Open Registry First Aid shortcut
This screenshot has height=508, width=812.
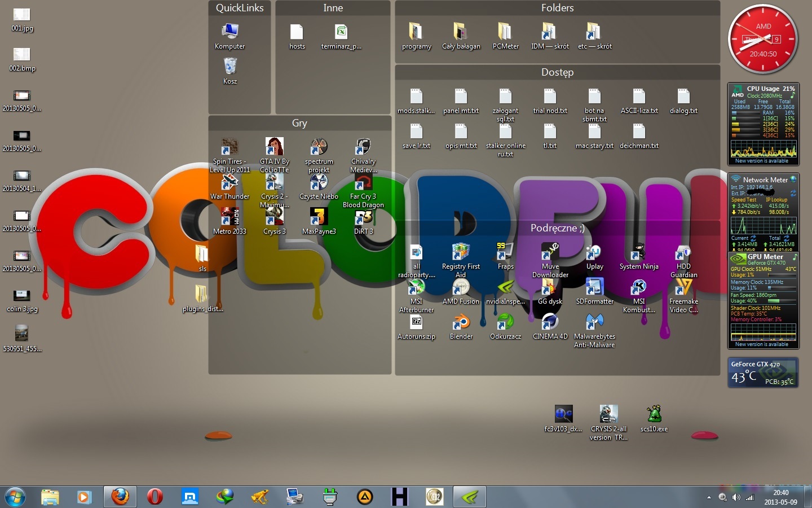pyautogui.click(x=461, y=261)
